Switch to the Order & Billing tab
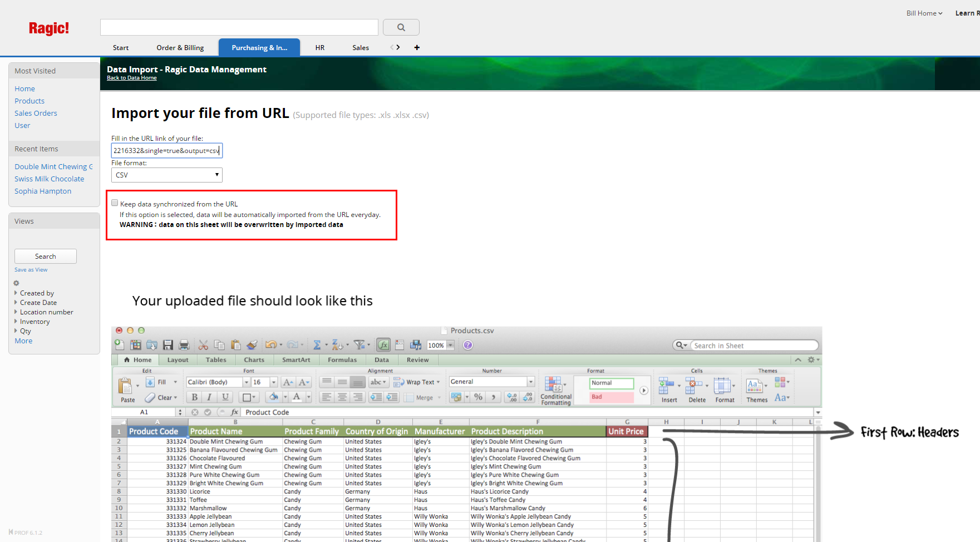Viewport: 980px width, 542px height. coord(180,48)
